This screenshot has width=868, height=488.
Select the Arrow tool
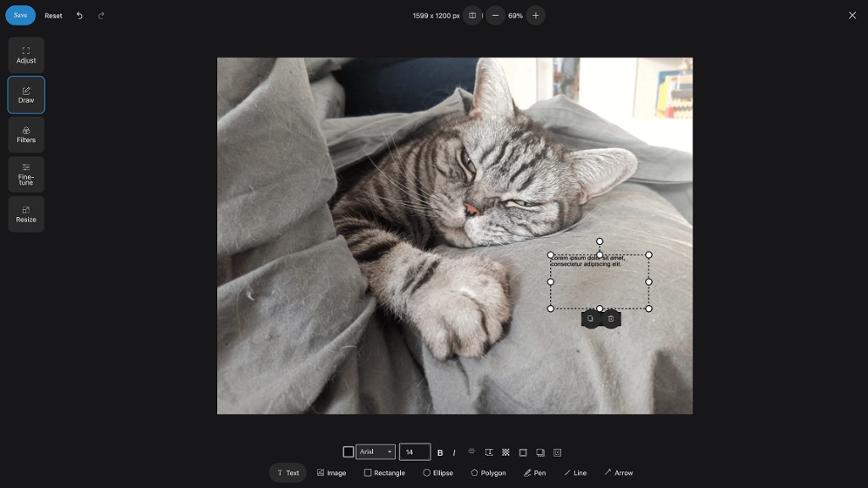[x=619, y=473]
